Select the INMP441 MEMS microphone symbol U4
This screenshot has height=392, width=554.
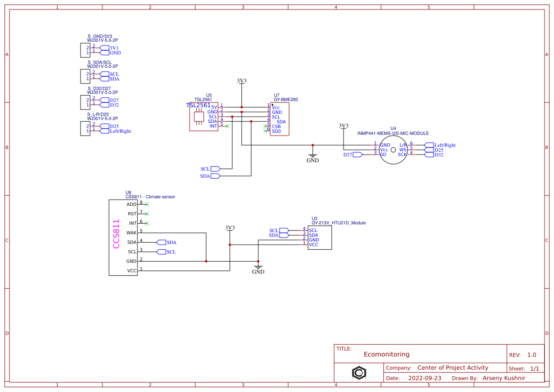(393, 149)
